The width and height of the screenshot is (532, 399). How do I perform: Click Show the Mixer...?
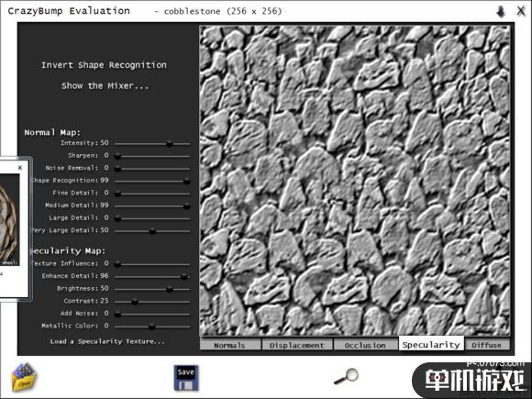[105, 86]
